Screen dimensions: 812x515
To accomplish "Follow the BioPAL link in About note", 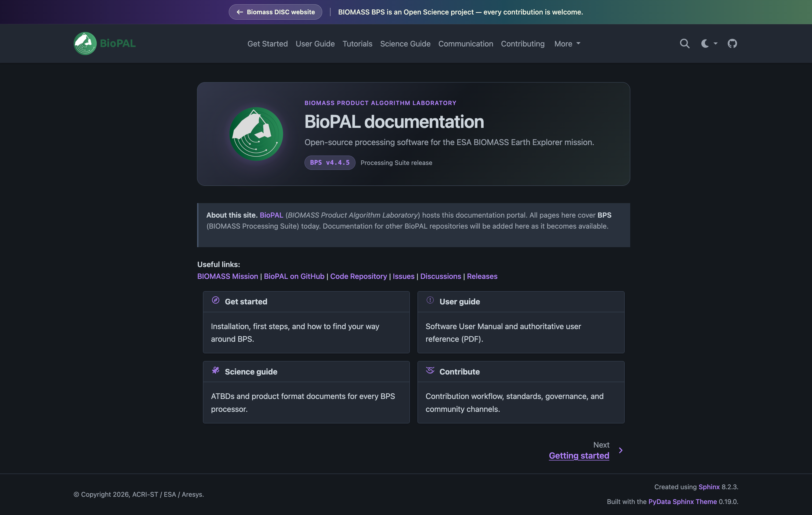I will tap(271, 215).
